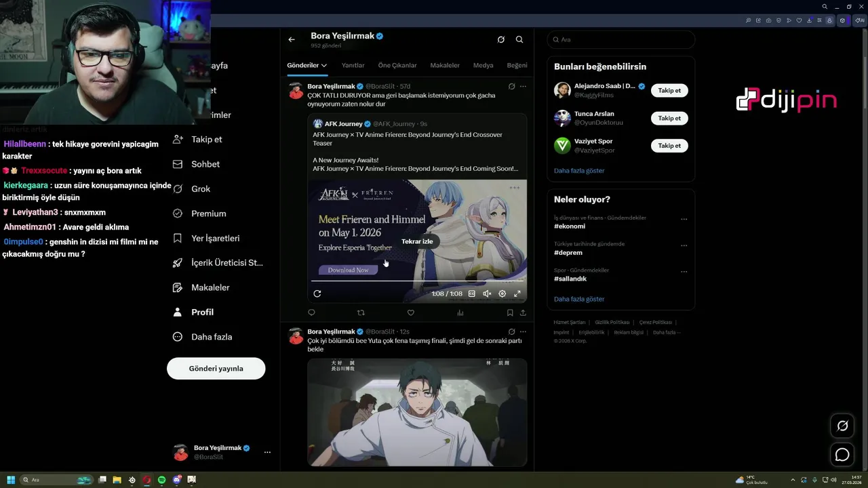Switch to the Öne Çıkanlar tab
The width and height of the screenshot is (868, 488).
tap(397, 66)
